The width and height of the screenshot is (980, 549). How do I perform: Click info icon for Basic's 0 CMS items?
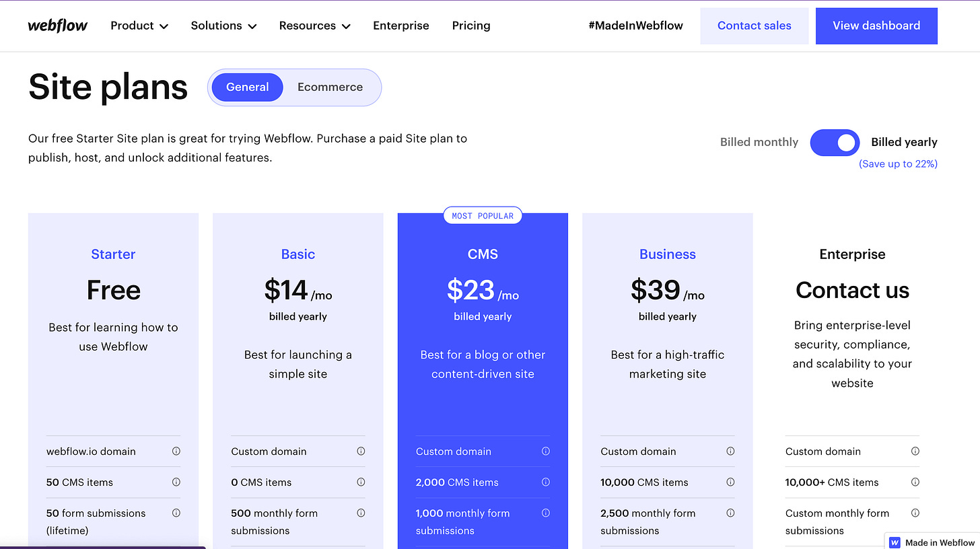coord(361,482)
